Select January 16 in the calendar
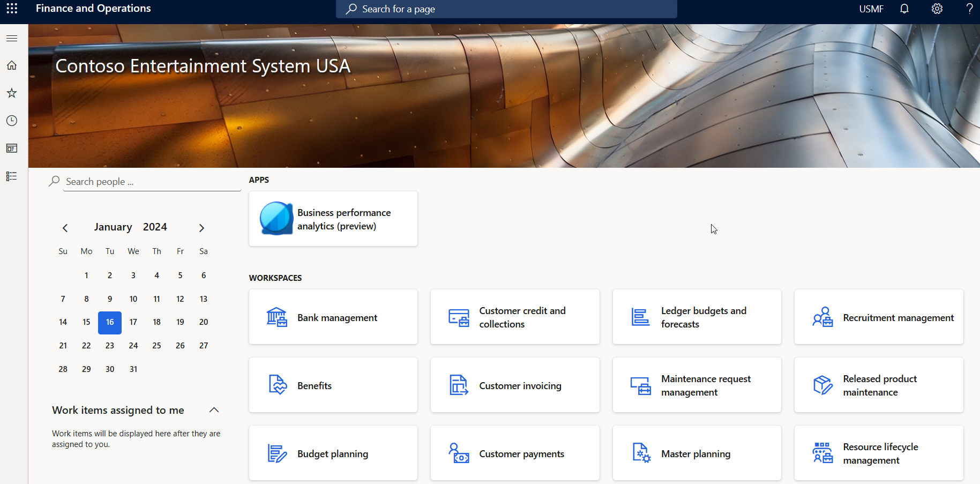The image size is (980, 484). [x=109, y=322]
